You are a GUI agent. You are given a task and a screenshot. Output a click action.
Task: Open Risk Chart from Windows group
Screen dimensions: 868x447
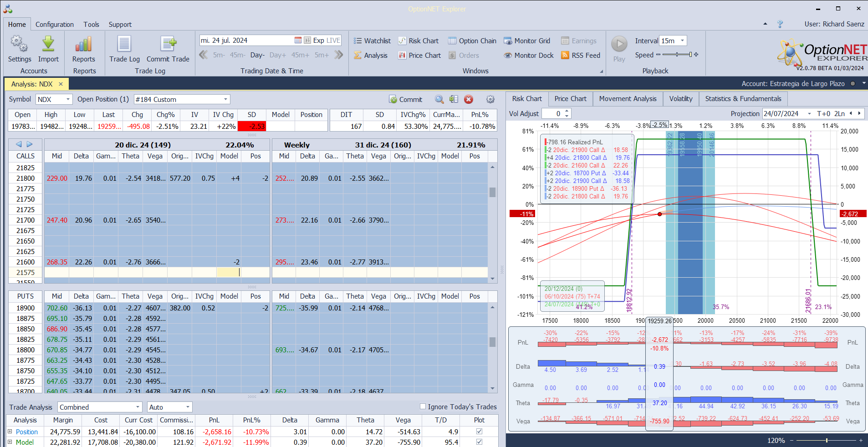click(x=419, y=41)
